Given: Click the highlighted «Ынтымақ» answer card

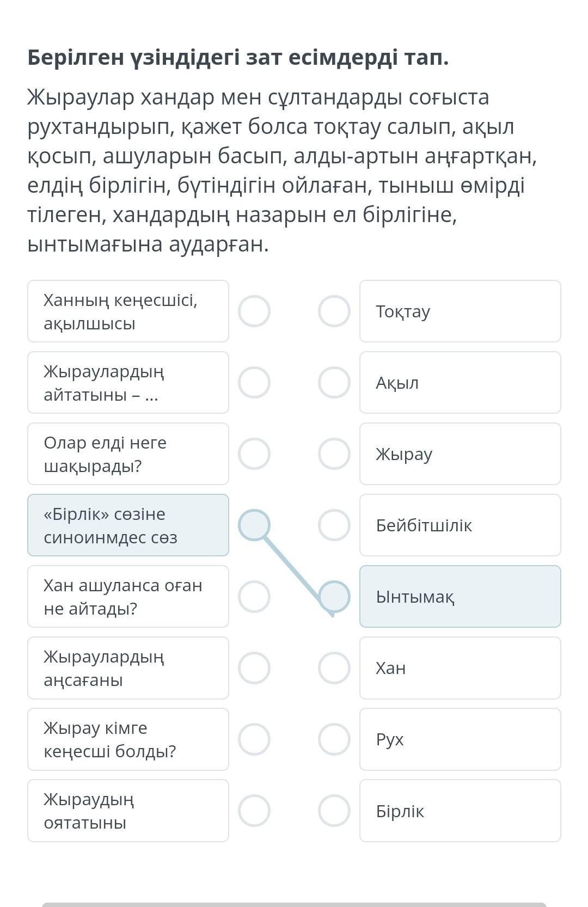Looking at the screenshot, I should click(x=460, y=597).
